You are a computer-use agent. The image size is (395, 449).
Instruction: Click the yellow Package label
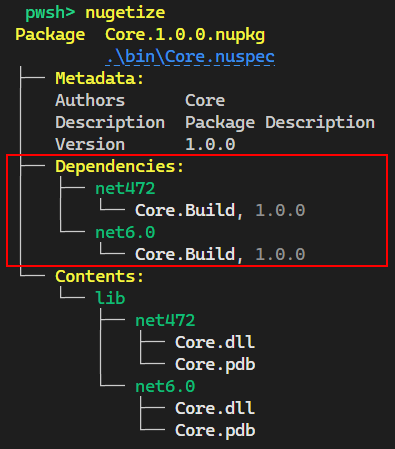pos(50,35)
